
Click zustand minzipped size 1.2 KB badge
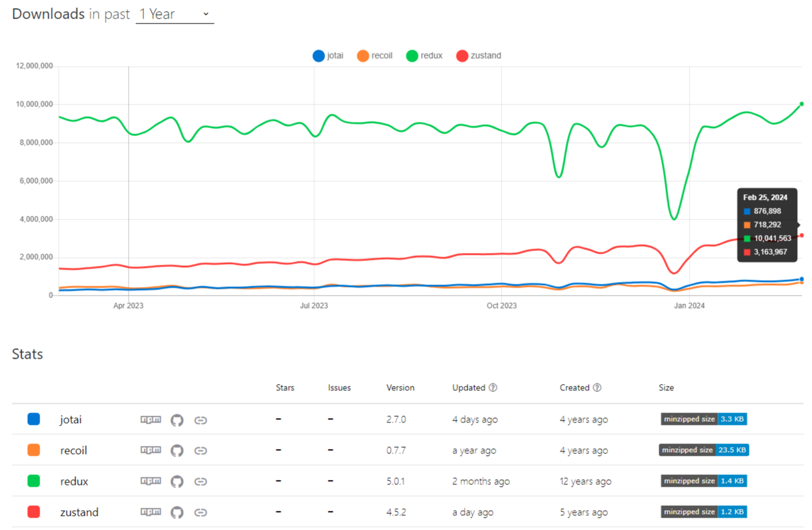pos(704,512)
